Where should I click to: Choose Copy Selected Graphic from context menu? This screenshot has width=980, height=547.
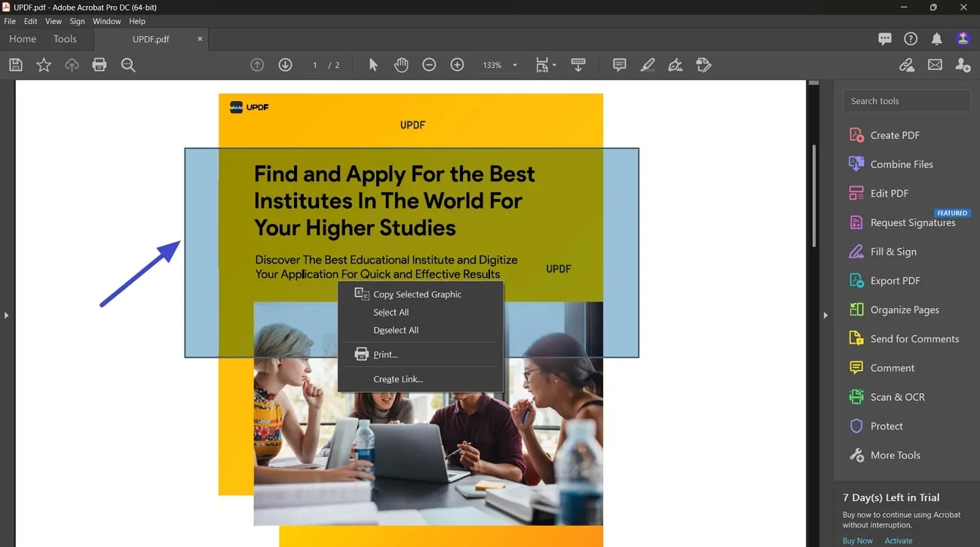[x=417, y=294]
